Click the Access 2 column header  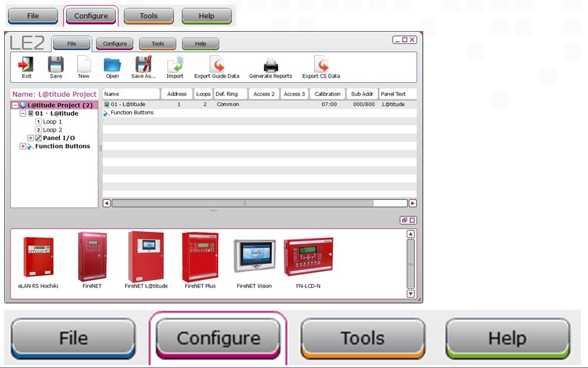(264, 94)
